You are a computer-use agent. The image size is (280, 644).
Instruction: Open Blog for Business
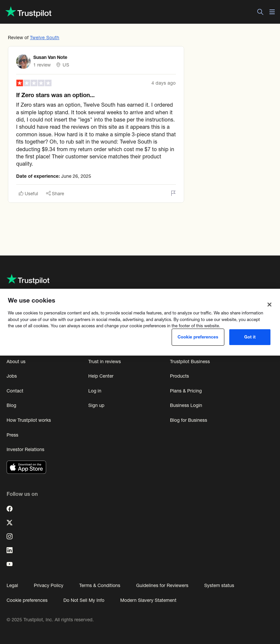[x=188, y=420]
